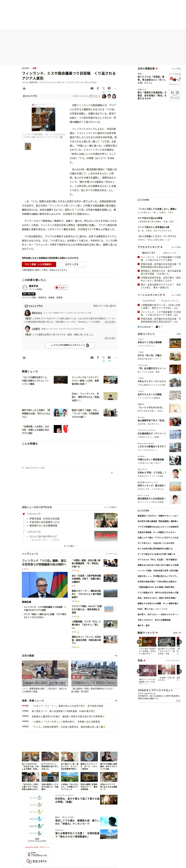This screenshot has height=868, width=186.
Task: Open トップページへ link beside トップニュース
Action: click(x=111, y=554)
